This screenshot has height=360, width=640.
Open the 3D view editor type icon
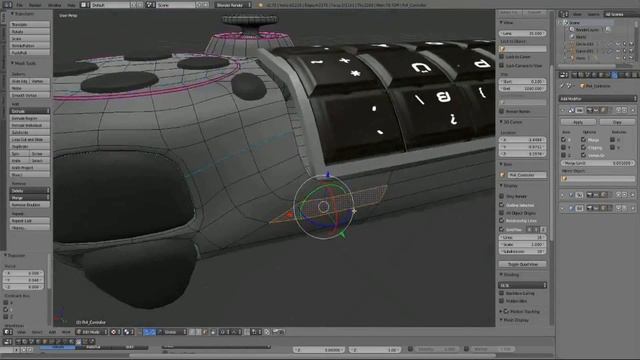click(7, 332)
